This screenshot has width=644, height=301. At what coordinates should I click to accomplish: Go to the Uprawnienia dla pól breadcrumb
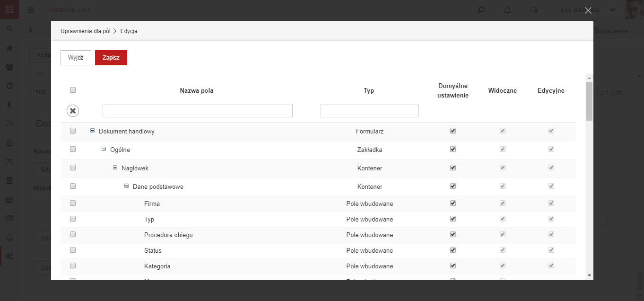pyautogui.click(x=85, y=31)
